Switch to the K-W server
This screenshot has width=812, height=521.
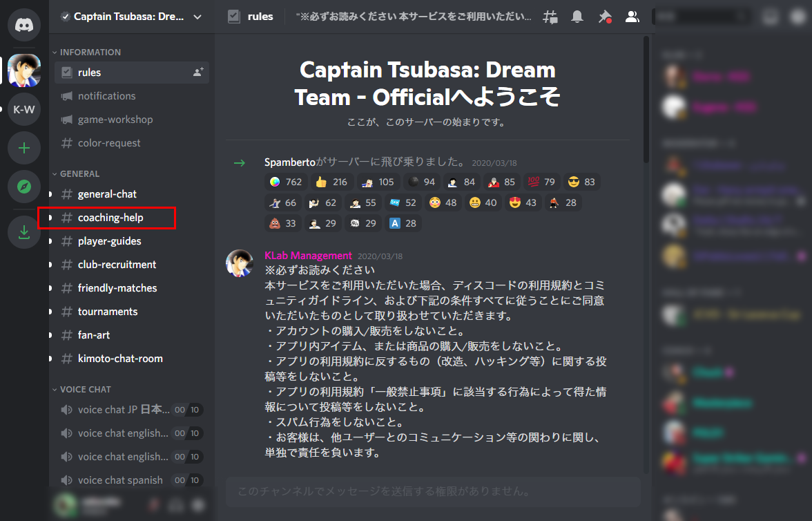(23, 109)
